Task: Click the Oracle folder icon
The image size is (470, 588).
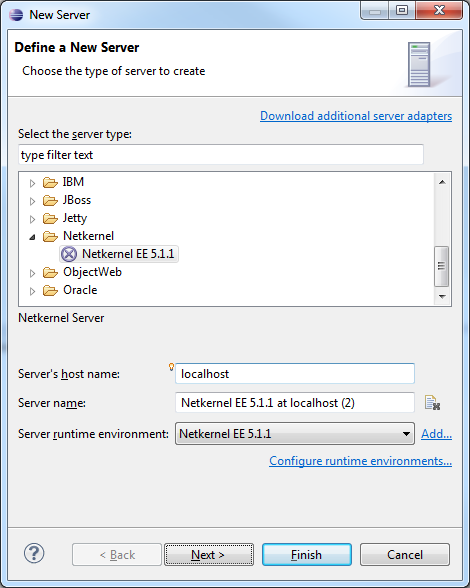Action: pyautogui.click(x=50, y=290)
